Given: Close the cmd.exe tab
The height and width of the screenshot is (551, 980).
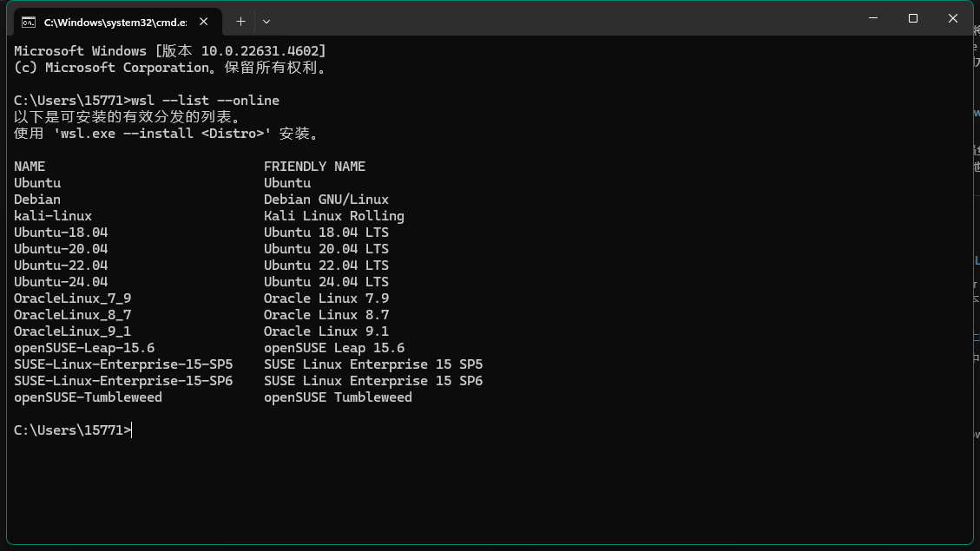Looking at the screenshot, I should (205, 21).
